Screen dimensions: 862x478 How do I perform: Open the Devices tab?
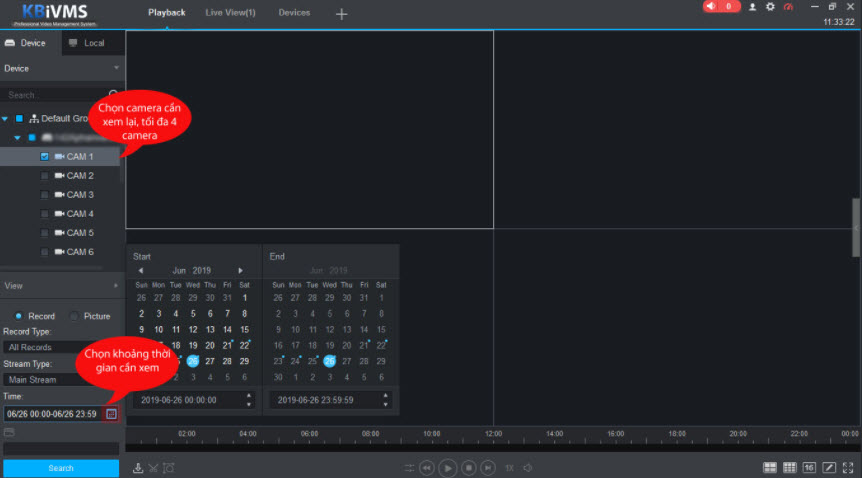[294, 13]
